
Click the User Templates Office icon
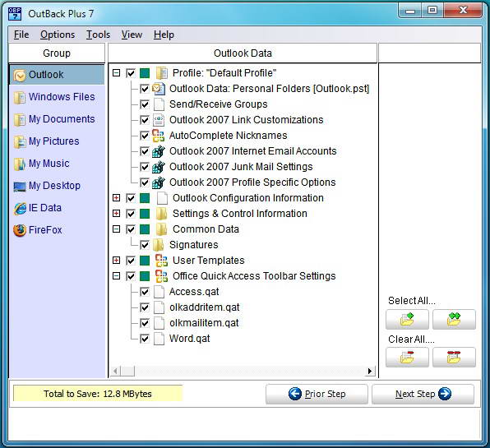(162, 261)
